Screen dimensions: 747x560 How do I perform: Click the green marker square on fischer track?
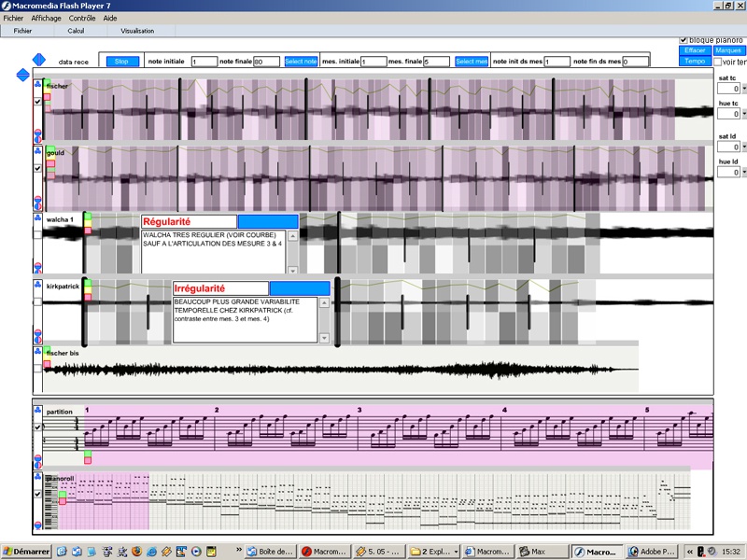click(x=48, y=85)
